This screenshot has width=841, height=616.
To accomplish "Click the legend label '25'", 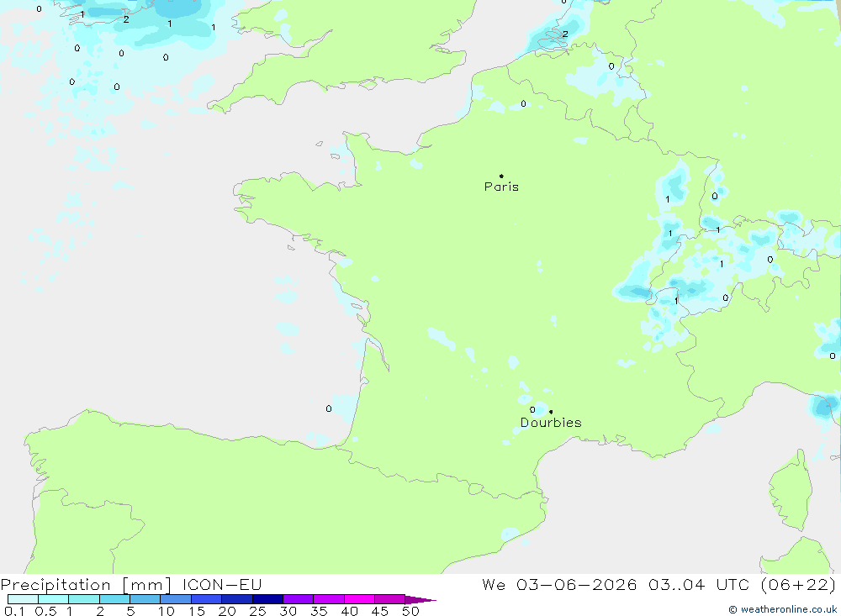I will [x=257, y=611].
